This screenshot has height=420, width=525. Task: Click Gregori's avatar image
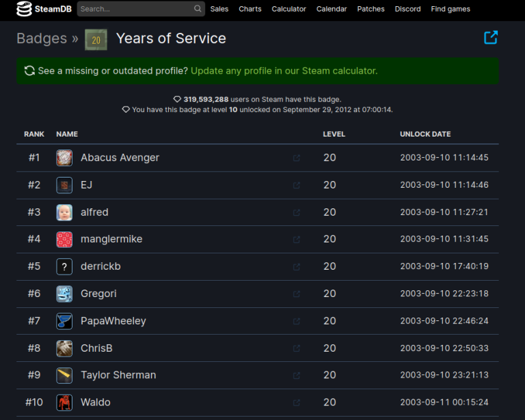click(x=64, y=294)
